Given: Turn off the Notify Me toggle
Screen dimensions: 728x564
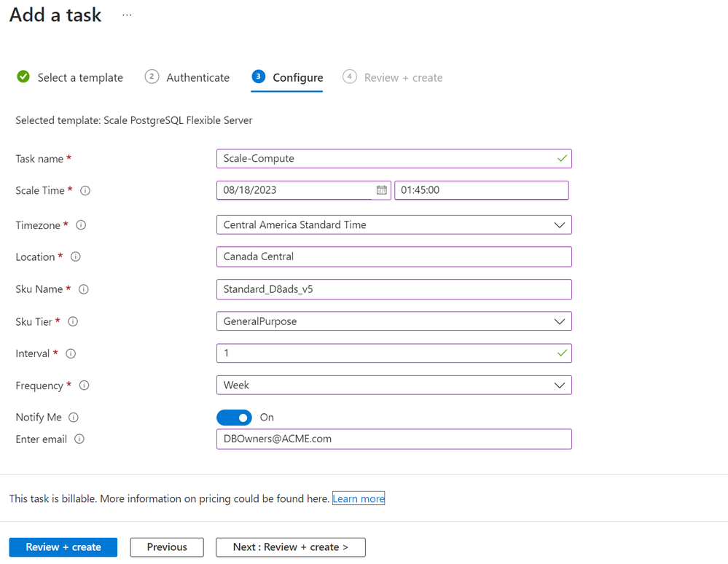Looking at the screenshot, I should 234,418.
